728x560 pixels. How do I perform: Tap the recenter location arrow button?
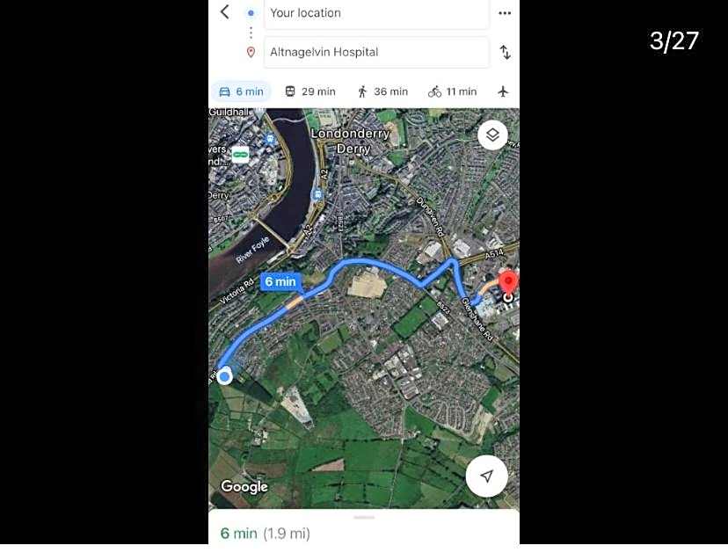coord(486,476)
